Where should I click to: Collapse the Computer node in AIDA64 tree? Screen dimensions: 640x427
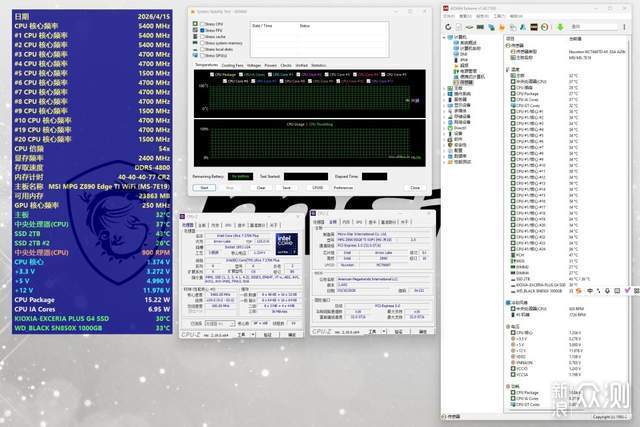coord(444,38)
